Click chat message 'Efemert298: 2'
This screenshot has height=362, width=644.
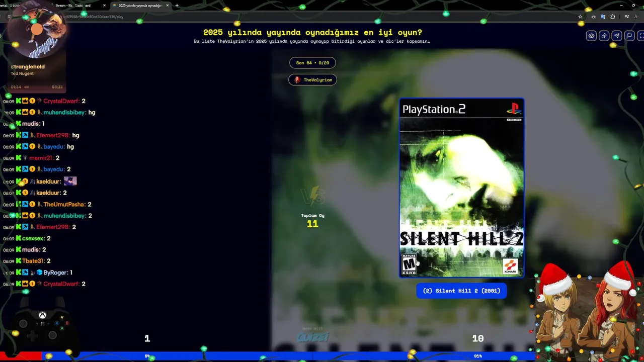[x=40, y=227]
